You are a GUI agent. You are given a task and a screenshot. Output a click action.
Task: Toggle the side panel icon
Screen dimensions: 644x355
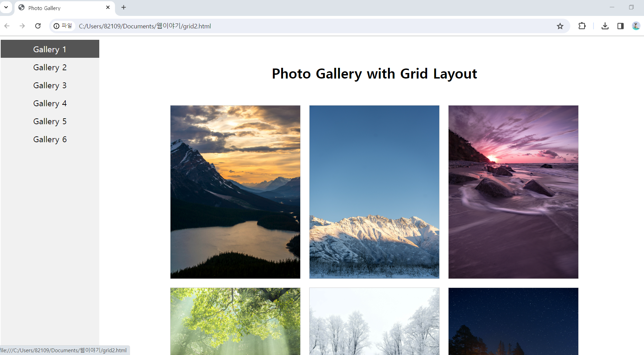click(620, 26)
